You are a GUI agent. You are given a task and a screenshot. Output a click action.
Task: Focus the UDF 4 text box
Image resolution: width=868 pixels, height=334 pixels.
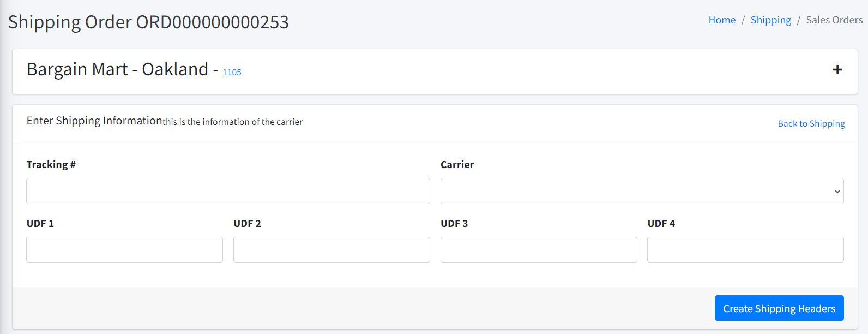click(x=745, y=249)
